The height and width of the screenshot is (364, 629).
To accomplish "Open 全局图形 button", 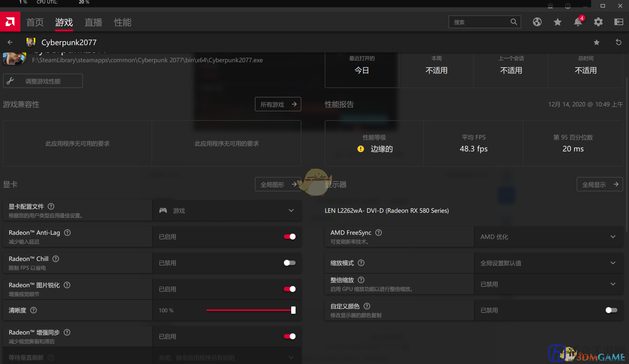I will click(x=278, y=184).
